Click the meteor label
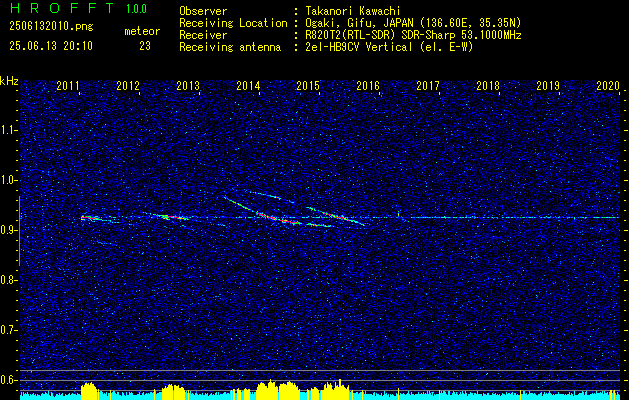Viewport: 629px width, 400px height. pos(142,31)
